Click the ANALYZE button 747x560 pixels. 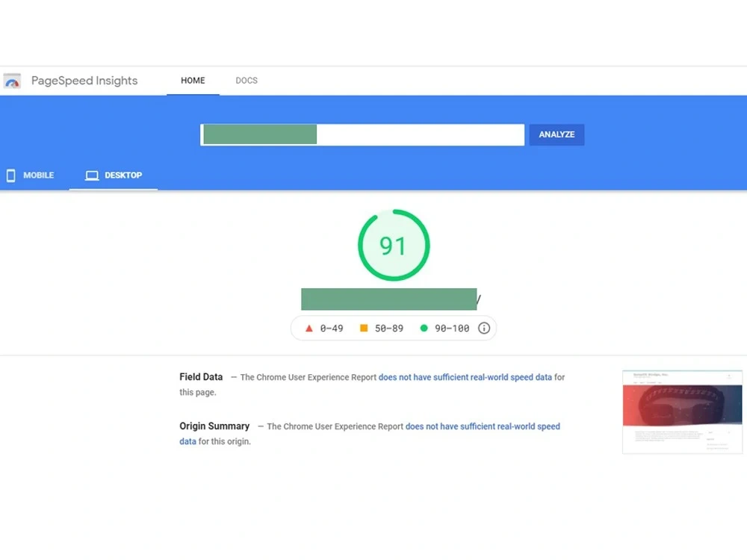[557, 134]
